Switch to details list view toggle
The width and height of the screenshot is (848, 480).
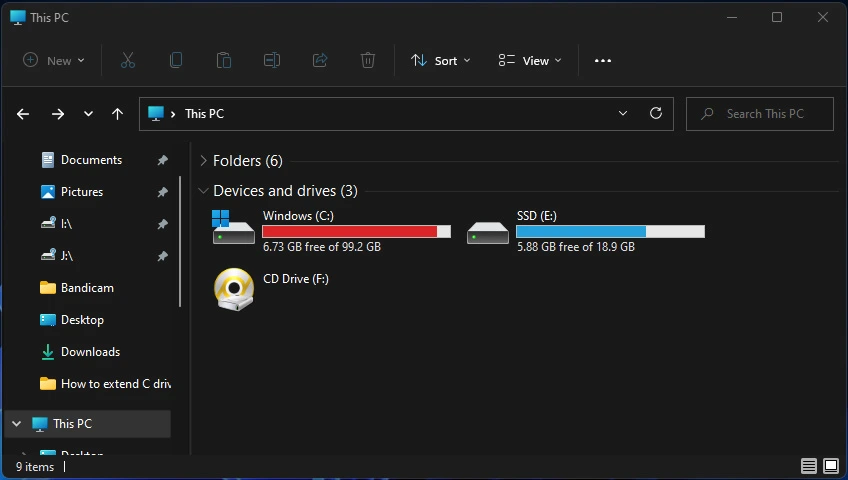pyautogui.click(x=809, y=466)
